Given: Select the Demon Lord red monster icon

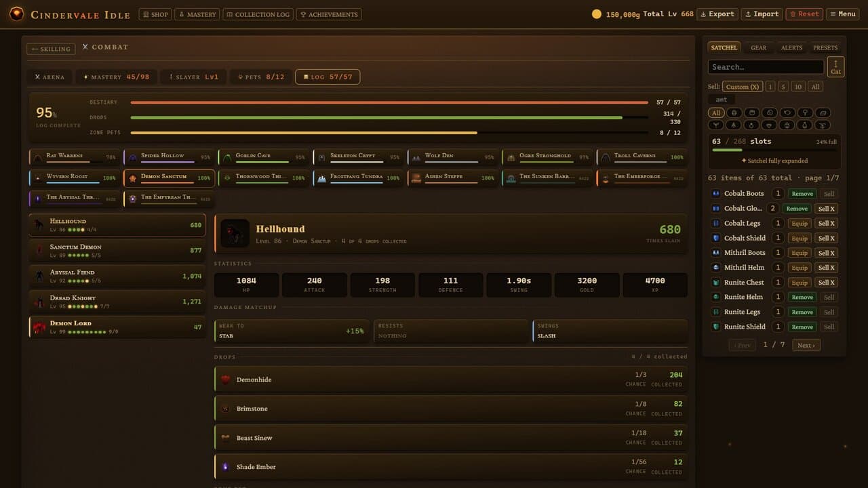Looking at the screenshot, I should tap(39, 327).
